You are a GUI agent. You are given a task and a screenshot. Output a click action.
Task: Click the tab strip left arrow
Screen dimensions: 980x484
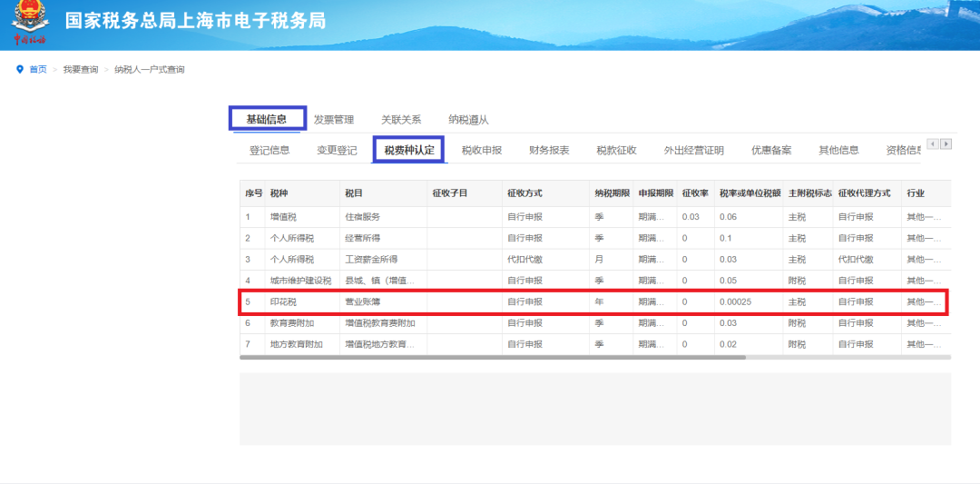(933, 143)
